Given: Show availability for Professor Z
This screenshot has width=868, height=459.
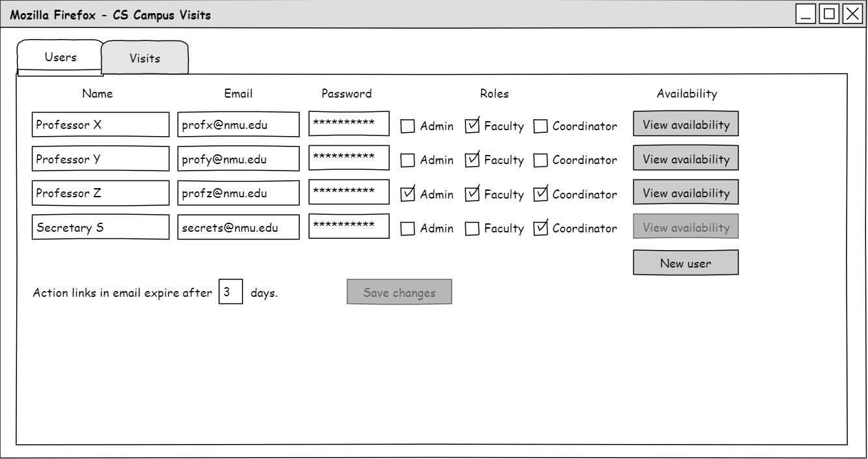Looking at the screenshot, I should pos(686,193).
